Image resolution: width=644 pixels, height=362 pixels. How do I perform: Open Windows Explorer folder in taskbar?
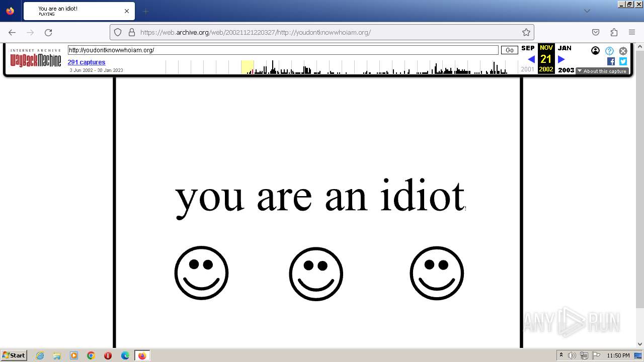pos(57,355)
